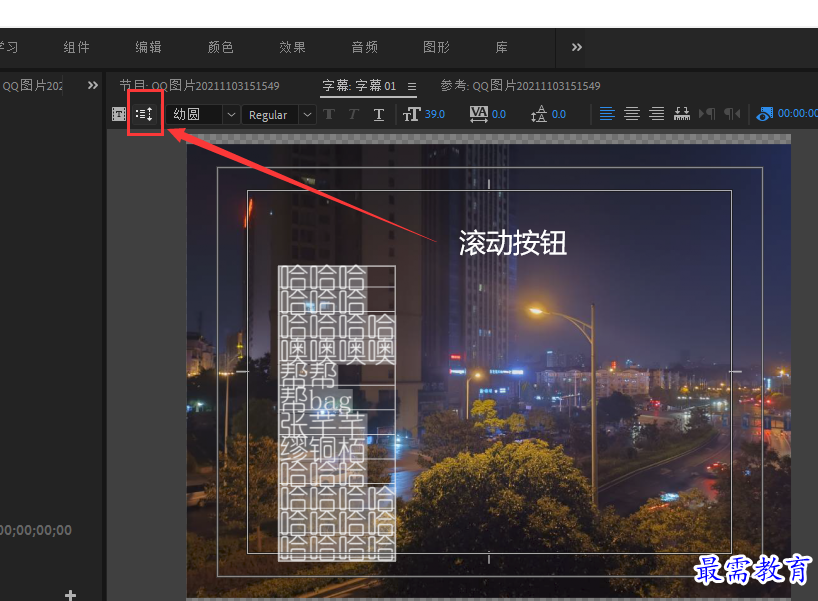The height and width of the screenshot is (601, 818).
Task: Align text to the right
Action: [x=657, y=113]
